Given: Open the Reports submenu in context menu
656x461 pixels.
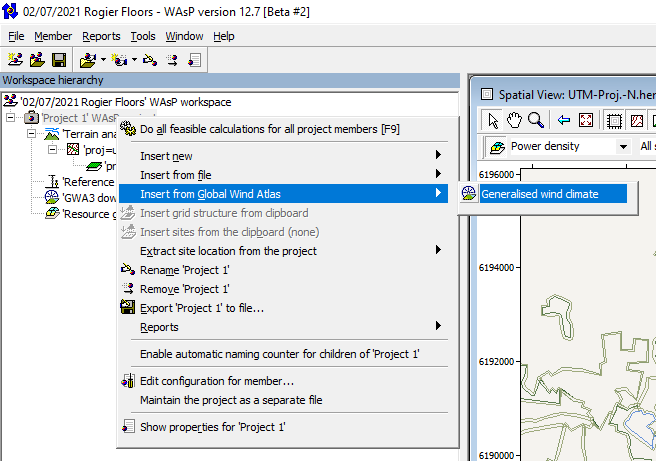Looking at the screenshot, I should click(283, 327).
